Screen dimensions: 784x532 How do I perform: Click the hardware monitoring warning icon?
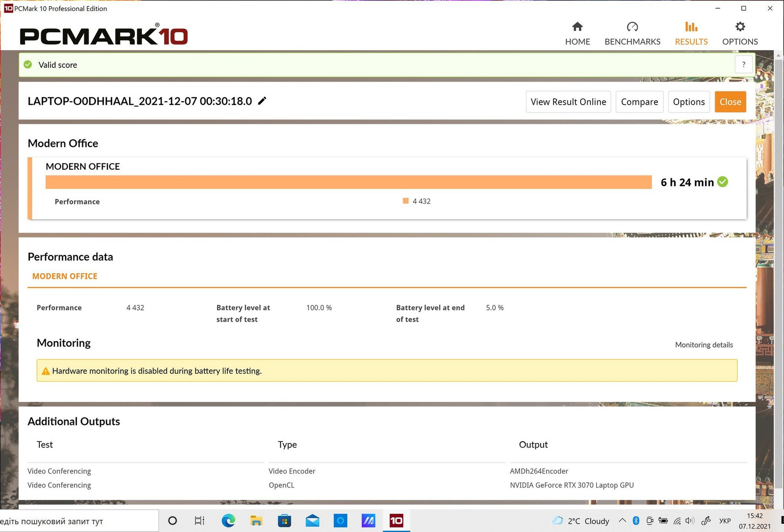pyautogui.click(x=46, y=371)
